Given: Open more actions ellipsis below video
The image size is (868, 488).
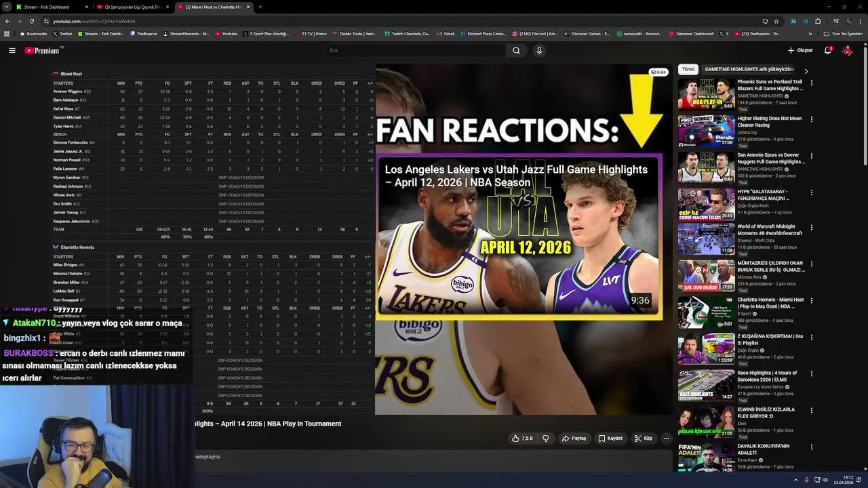Looking at the screenshot, I should click(x=666, y=439).
